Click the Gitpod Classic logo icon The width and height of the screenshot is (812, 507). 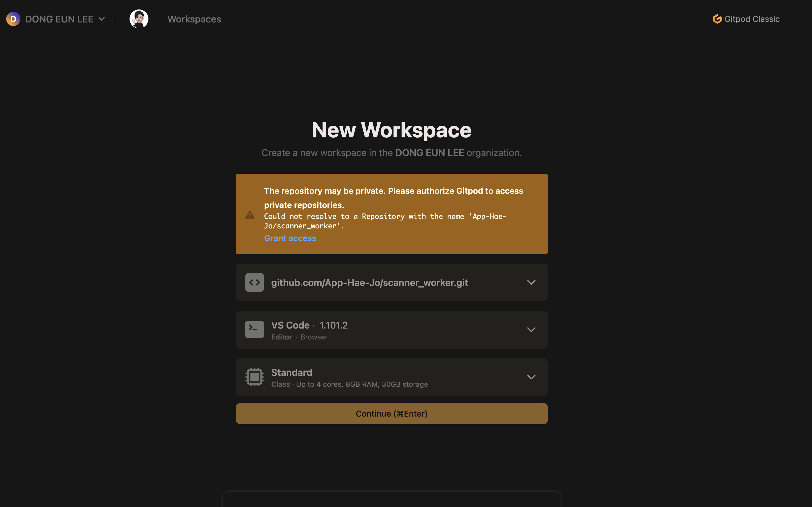[717, 19]
